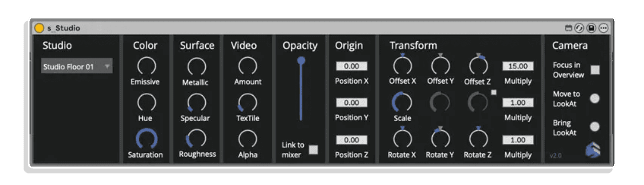Select the scale Multiply field beside the dimmed knobs
The width and height of the screenshot is (644, 185).
(518, 103)
